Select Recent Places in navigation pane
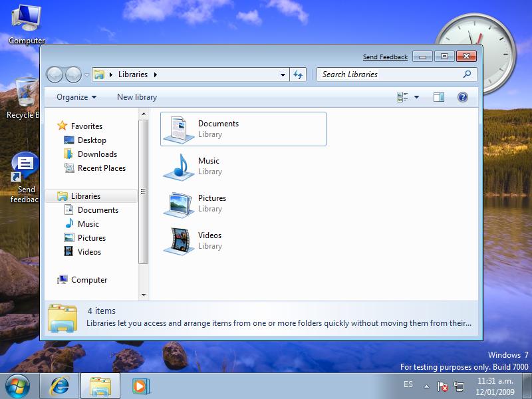532x399 pixels. pos(101,168)
